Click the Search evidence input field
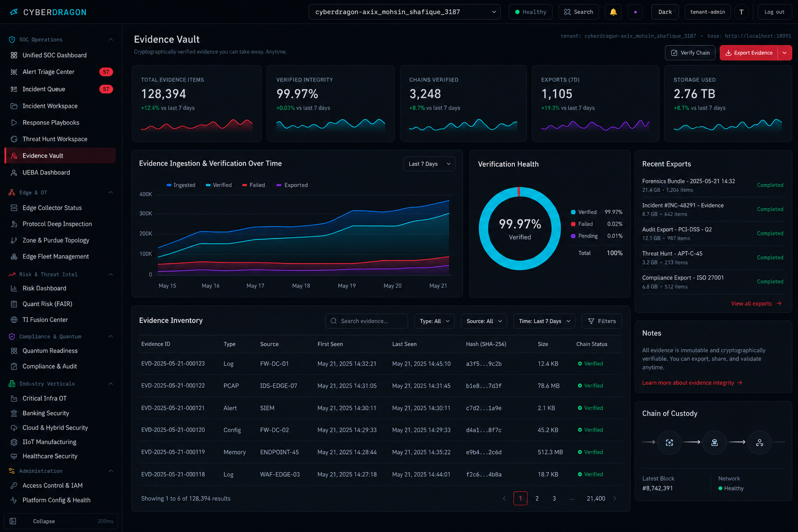This screenshot has width=798, height=532. [x=366, y=321]
